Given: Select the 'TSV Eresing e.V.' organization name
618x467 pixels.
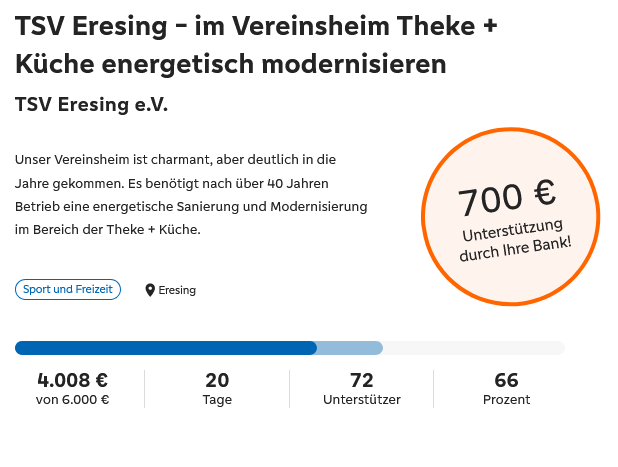Looking at the screenshot, I should (92, 104).
